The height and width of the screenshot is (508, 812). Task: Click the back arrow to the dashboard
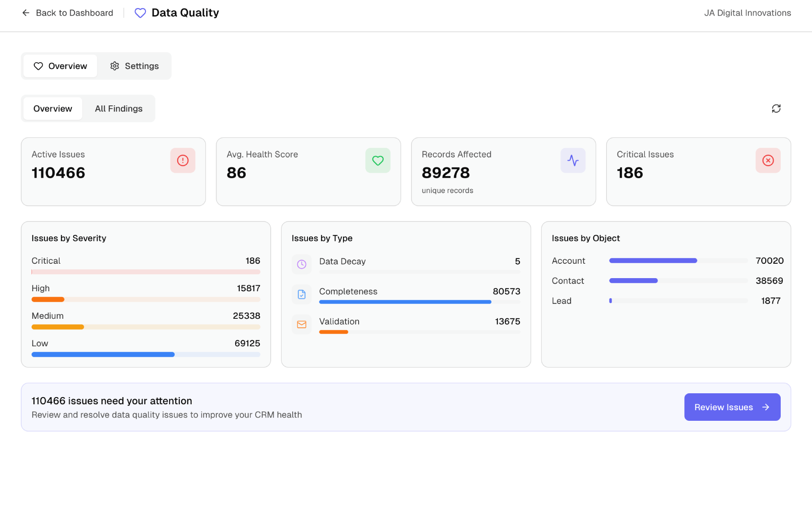[x=26, y=13]
